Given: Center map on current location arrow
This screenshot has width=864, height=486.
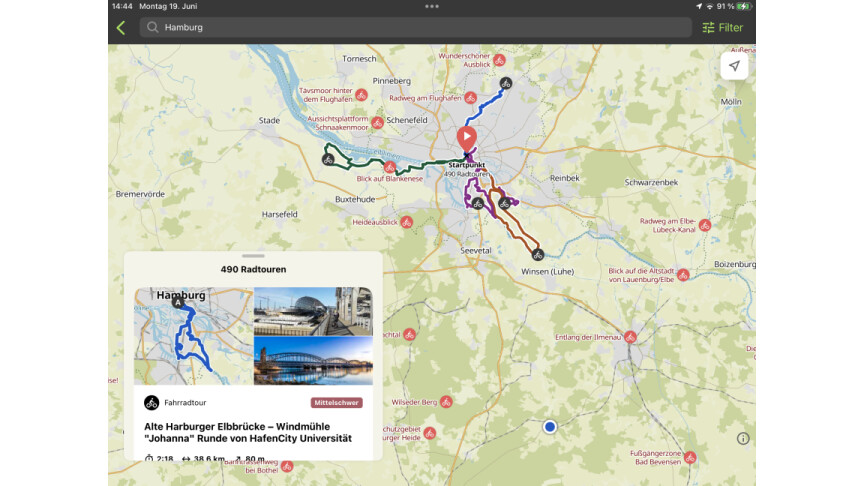Looking at the screenshot, I should point(734,66).
